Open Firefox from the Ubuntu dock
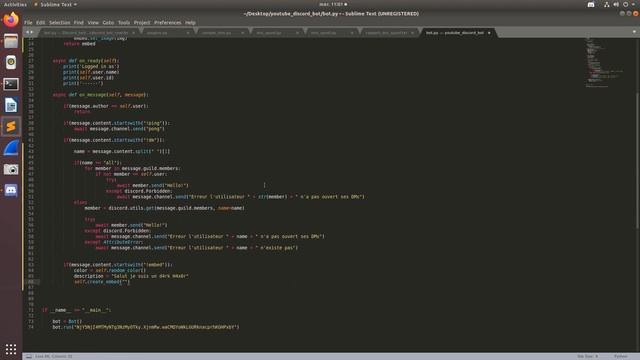The height and width of the screenshot is (360, 640). coord(11,19)
